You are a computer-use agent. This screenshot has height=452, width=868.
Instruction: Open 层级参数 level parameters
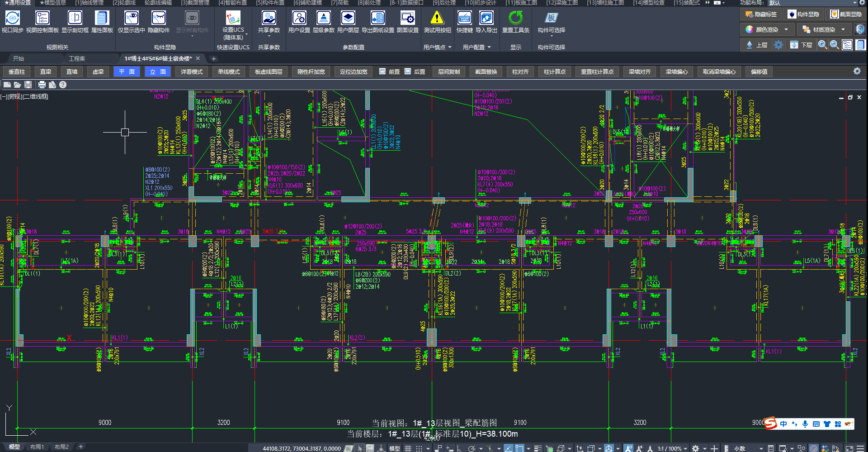323,19
